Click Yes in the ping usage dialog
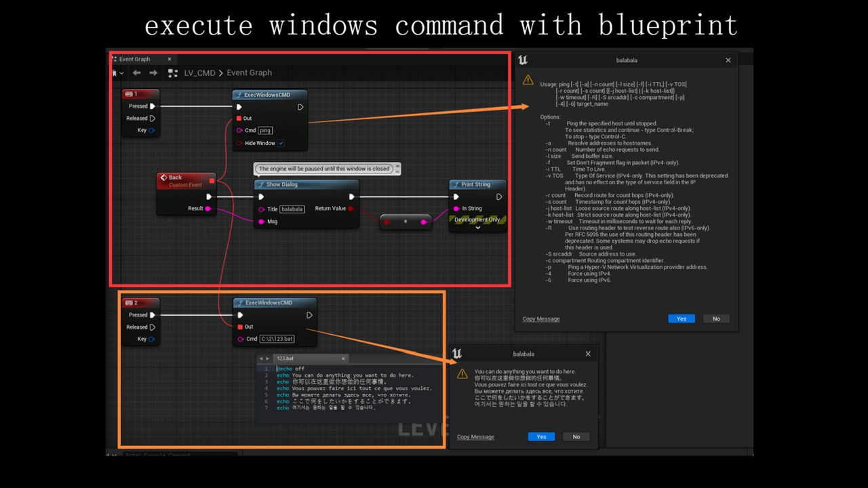Screen dimensions: 868x488 (681, 319)
